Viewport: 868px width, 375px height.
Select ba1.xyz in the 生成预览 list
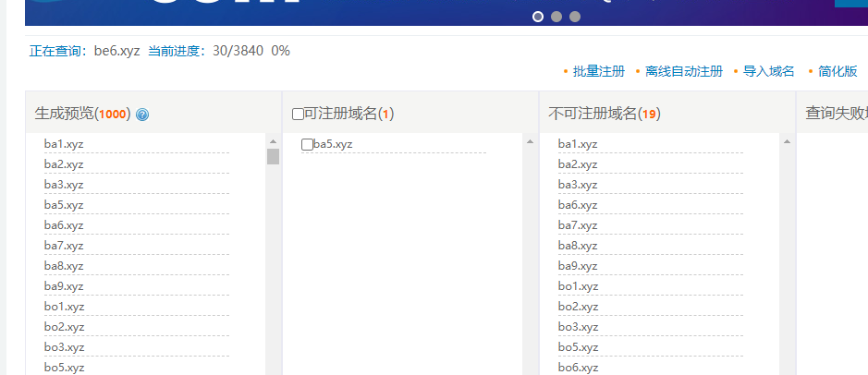(x=64, y=144)
